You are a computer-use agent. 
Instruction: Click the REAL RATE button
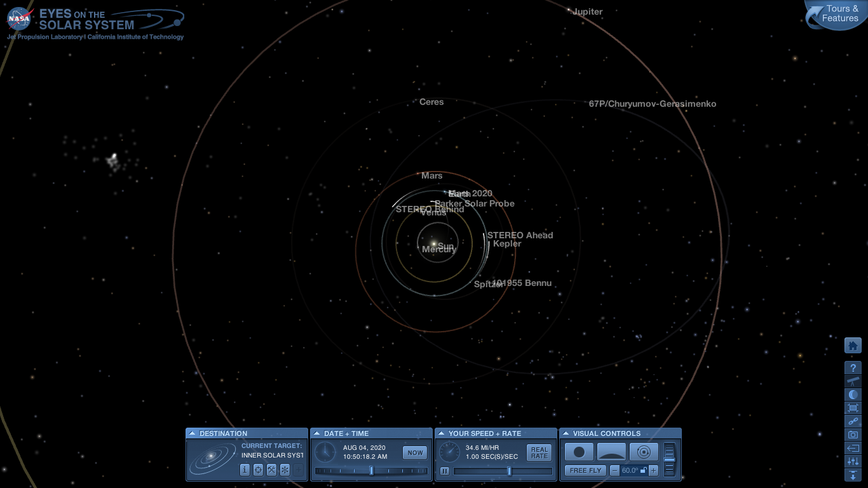click(539, 452)
